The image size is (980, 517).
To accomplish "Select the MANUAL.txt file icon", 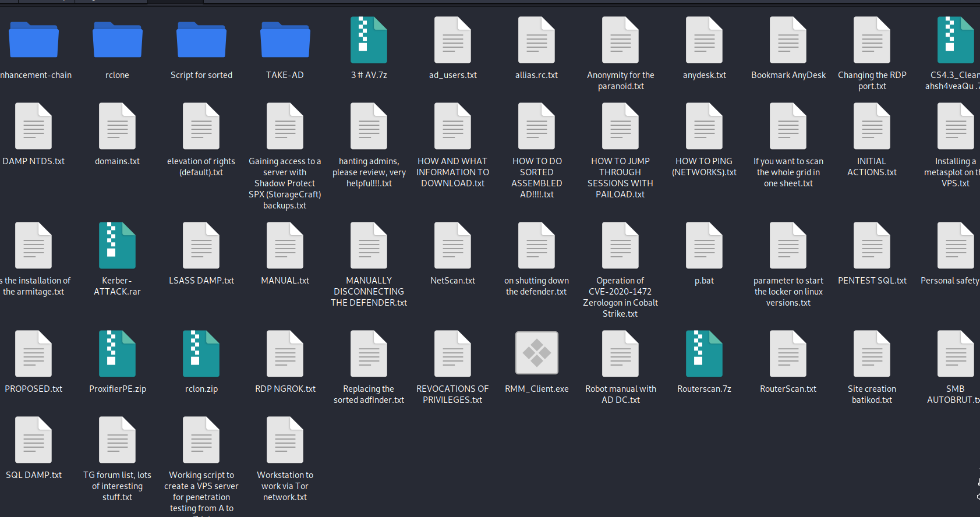I will pos(285,245).
